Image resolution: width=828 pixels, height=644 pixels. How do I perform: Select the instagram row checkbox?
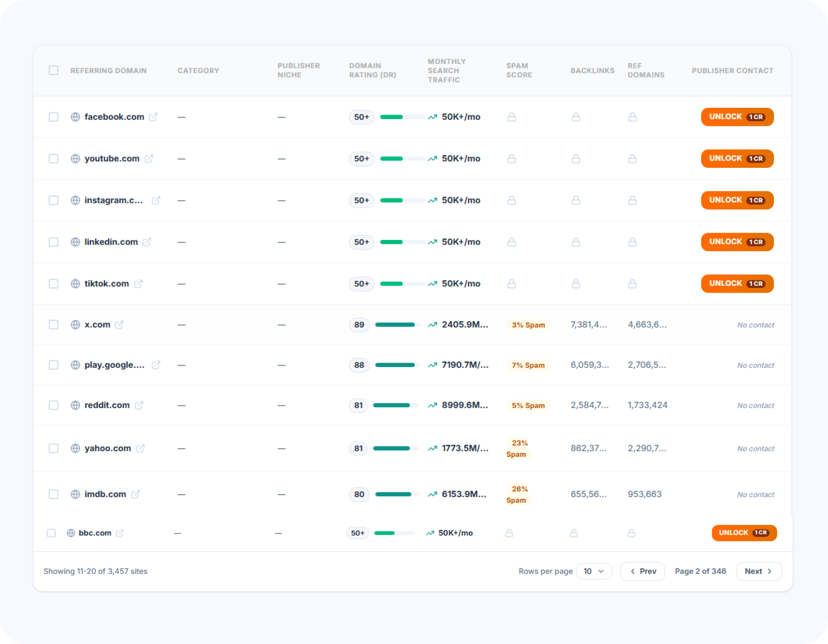tap(54, 200)
